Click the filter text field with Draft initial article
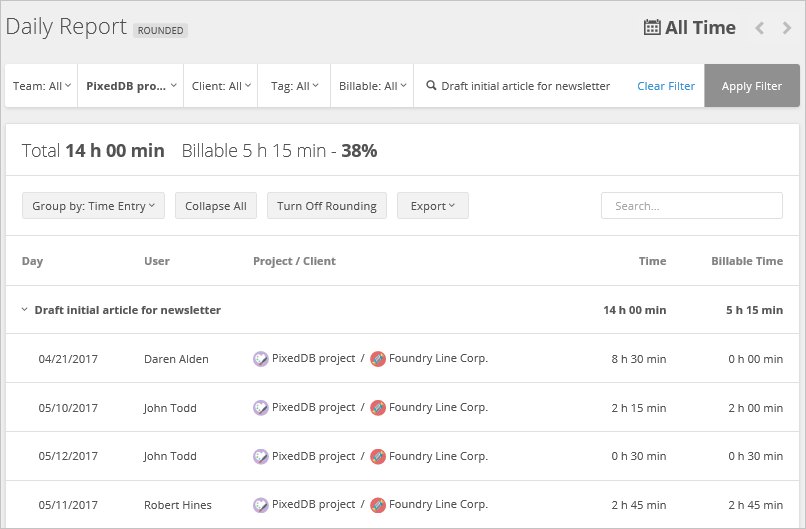Image resolution: width=806 pixels, height=529 pixels. point(525,86)
